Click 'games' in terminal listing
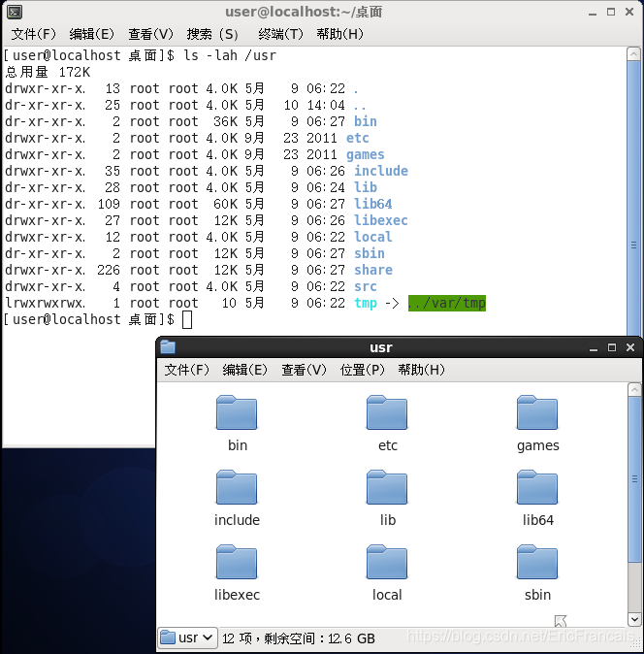 pyautogui.click(x=365, y=154)
